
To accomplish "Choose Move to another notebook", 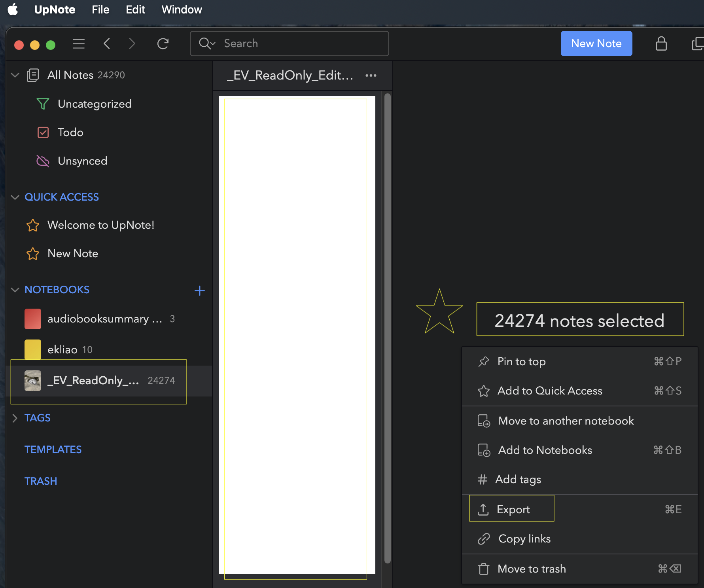I will click(x=579, y=421).
